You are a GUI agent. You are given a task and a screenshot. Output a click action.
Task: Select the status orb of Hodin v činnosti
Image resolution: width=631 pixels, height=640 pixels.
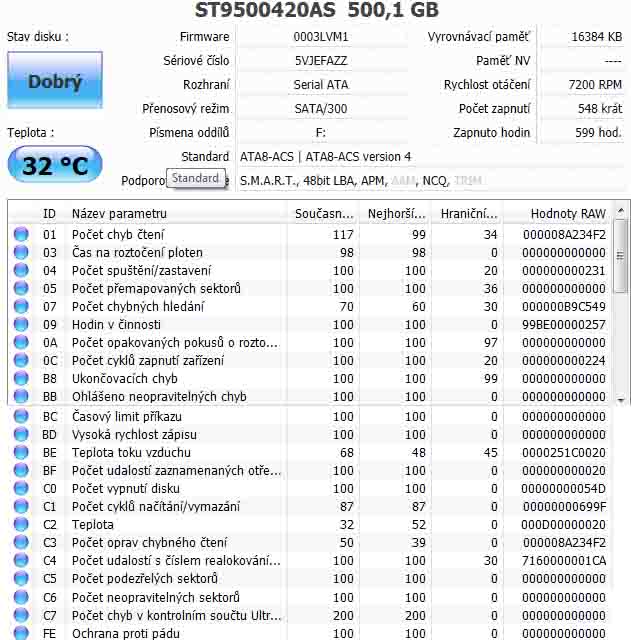coord(21,324)
